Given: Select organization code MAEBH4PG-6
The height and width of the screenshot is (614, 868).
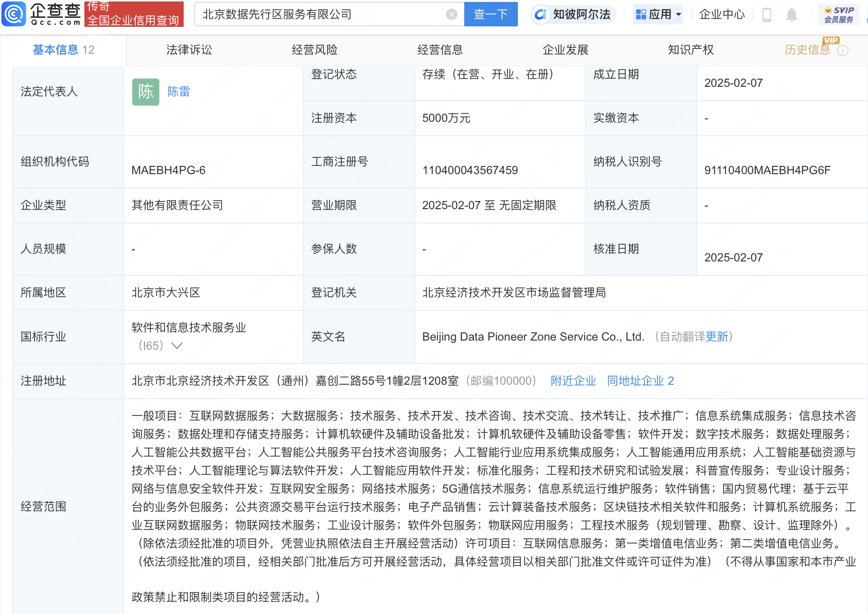Looking at the screenshot, I should pos(168,170).
